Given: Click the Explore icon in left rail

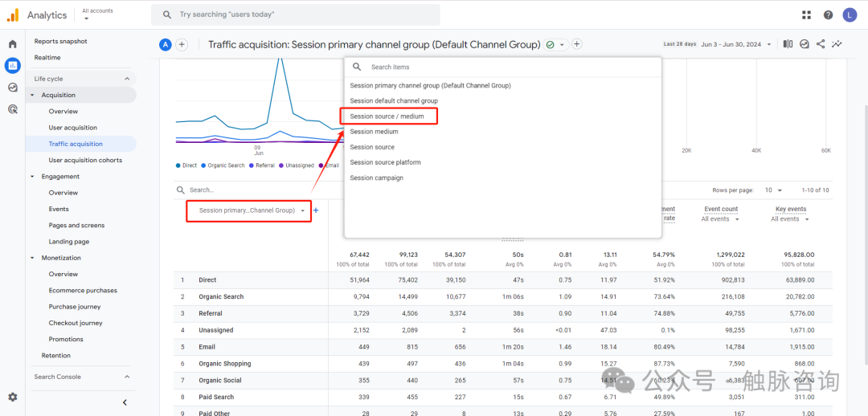Looking at the screenshot, I should [12, 88].
